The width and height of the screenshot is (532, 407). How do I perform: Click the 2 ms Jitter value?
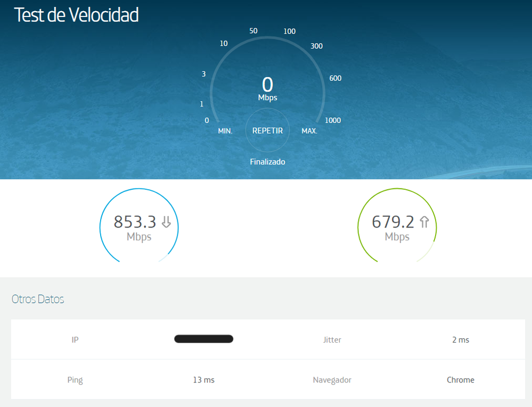point(460,339)
